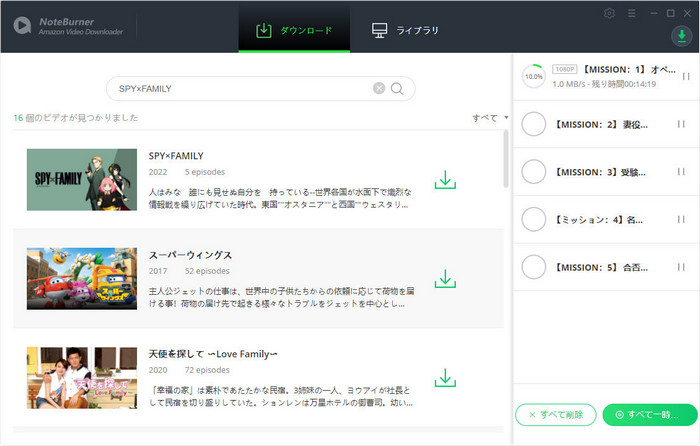This screenshot has width=700, height=446.
Task: Select the MISSION: 1 queue title
Action: (x=629, y=69)
